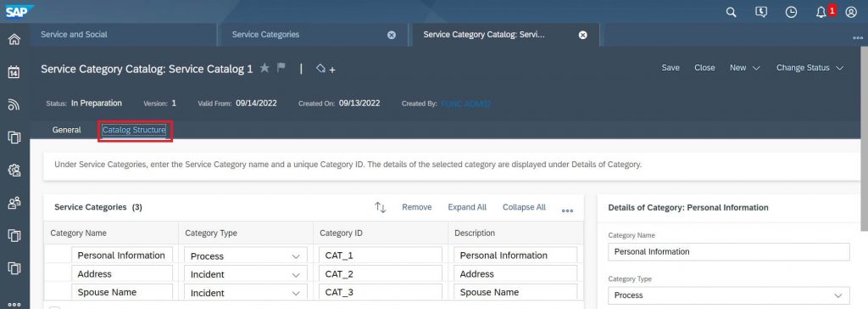Click the CAT_2 Category ID field

pyautogui.click(x=381, y=274)
